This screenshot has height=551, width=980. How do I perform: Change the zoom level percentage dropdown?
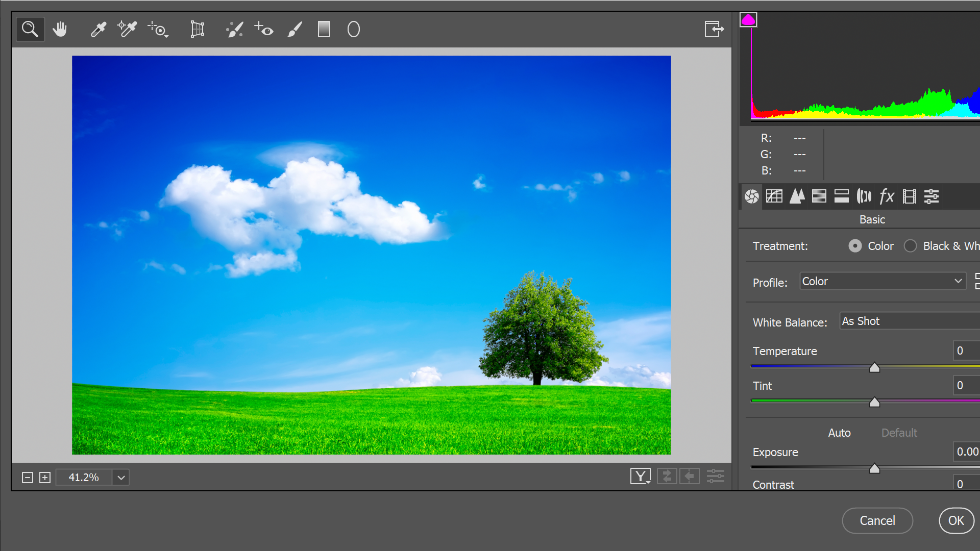click(x=120, y=478)
